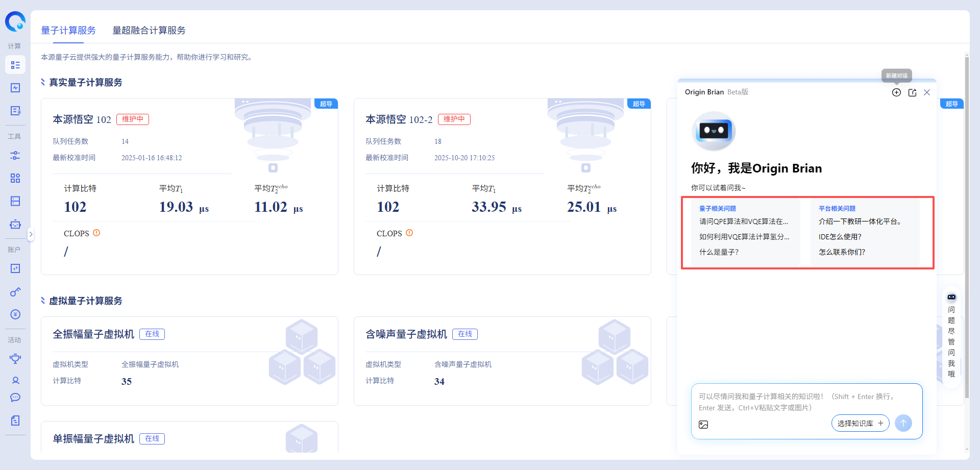Open the chat bubble icon in sidebar
The image size is (980, 470).
(15, 398)
